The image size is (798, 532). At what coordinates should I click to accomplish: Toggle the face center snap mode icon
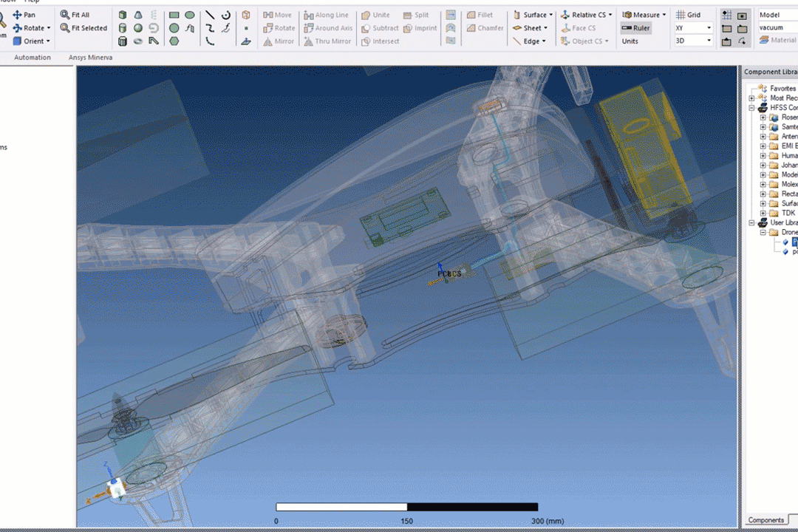pos(742,15)
